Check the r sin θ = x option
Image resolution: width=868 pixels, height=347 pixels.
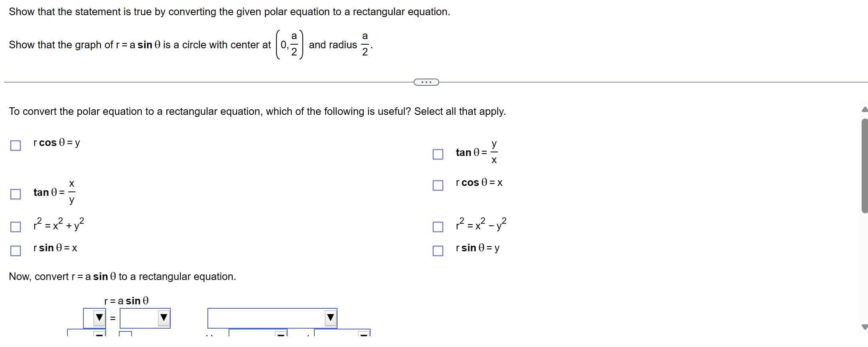pos(15,250)
